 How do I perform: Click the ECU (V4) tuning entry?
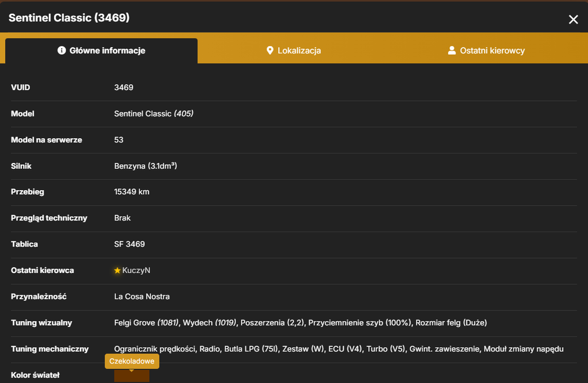pos(345,349)
